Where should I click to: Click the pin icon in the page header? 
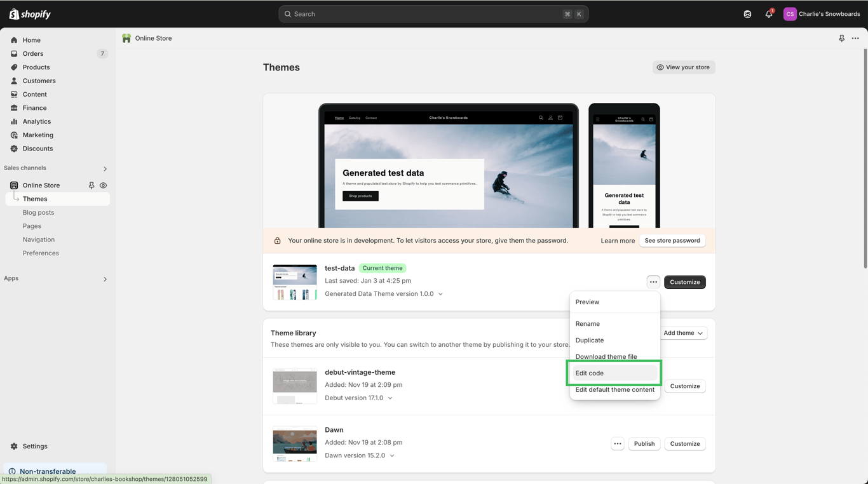coord(841,38)
